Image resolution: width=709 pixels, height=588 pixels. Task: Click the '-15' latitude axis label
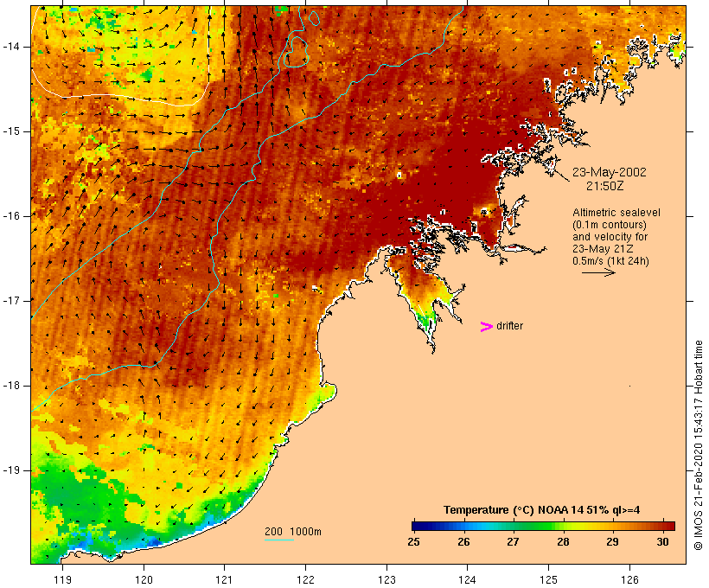click(11, 131)
